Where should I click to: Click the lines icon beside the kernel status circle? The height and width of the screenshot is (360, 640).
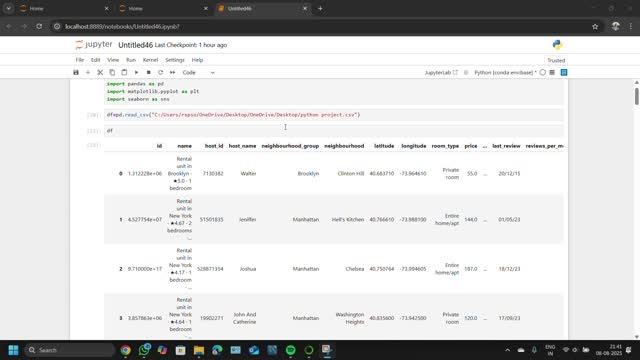coord(552,72)
